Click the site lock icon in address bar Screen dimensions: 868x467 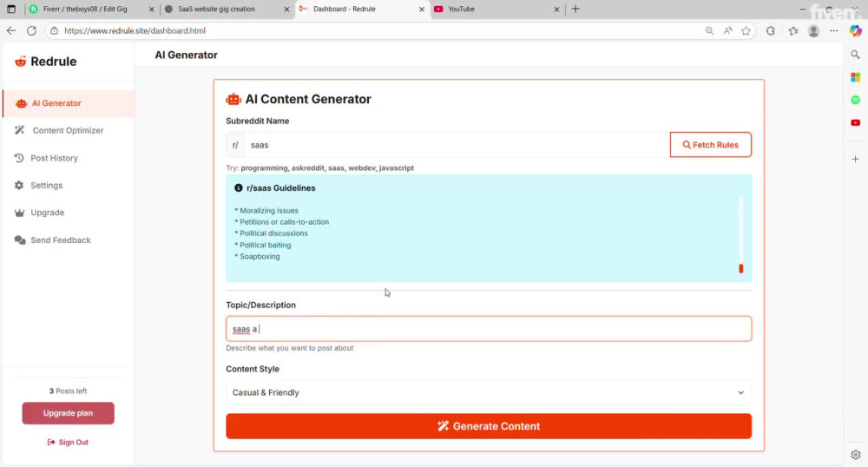(x=54, y=31)
